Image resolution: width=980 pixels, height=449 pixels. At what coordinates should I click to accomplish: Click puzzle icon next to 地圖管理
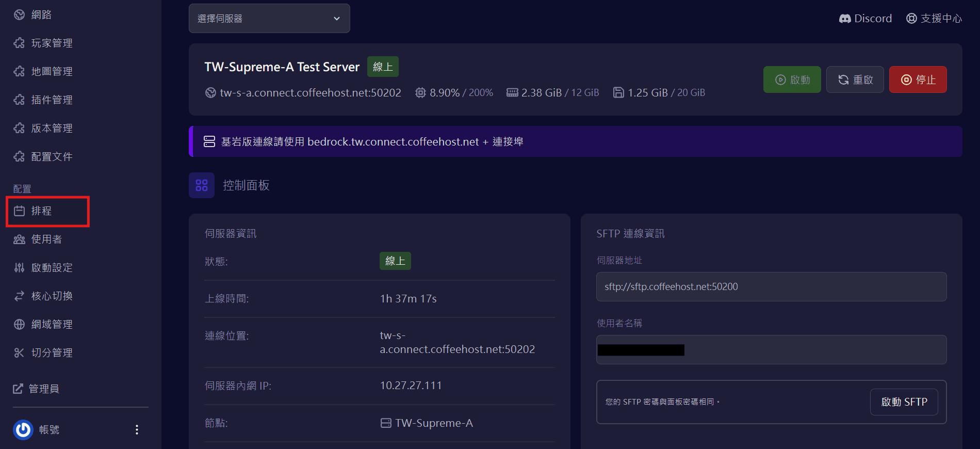tap(19, 71)
